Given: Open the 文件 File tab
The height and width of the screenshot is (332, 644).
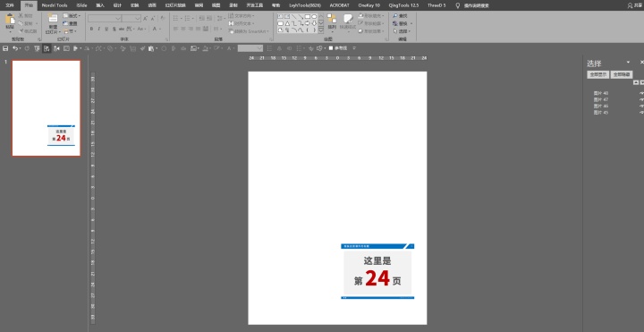Looking at the screenshot, I should [10, 5].
